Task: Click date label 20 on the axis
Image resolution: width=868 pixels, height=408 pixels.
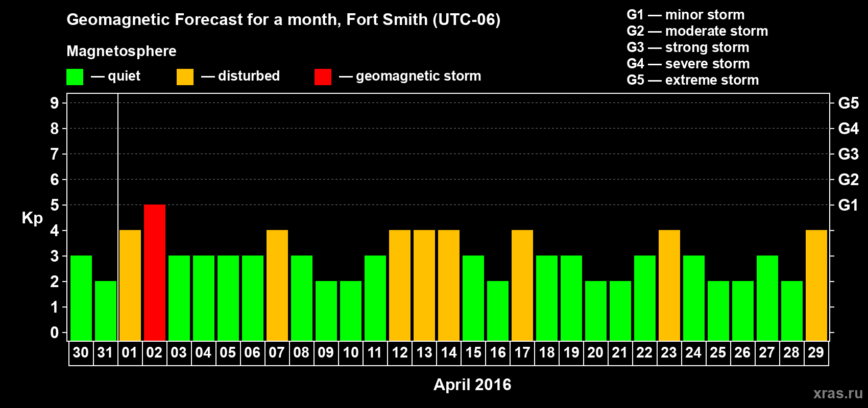Action: [x=595, y=352]
